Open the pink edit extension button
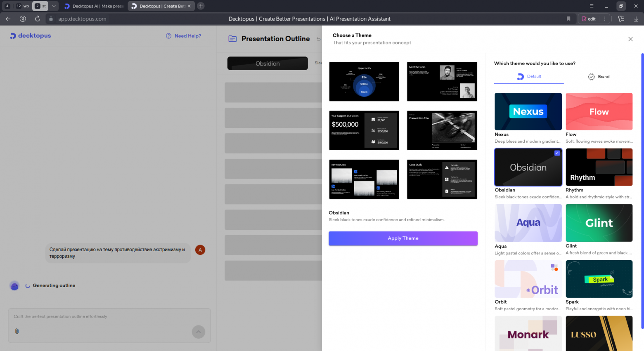 click(x=589, y=19)
